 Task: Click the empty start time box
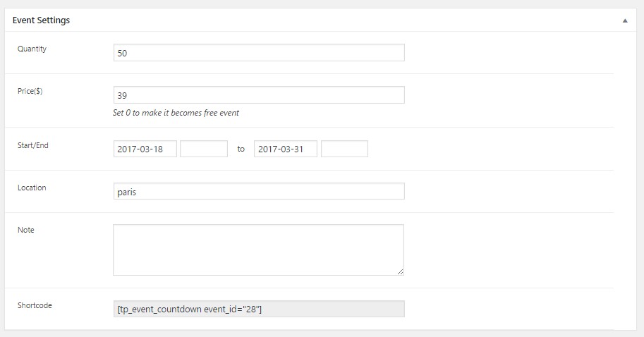[204, 149]
